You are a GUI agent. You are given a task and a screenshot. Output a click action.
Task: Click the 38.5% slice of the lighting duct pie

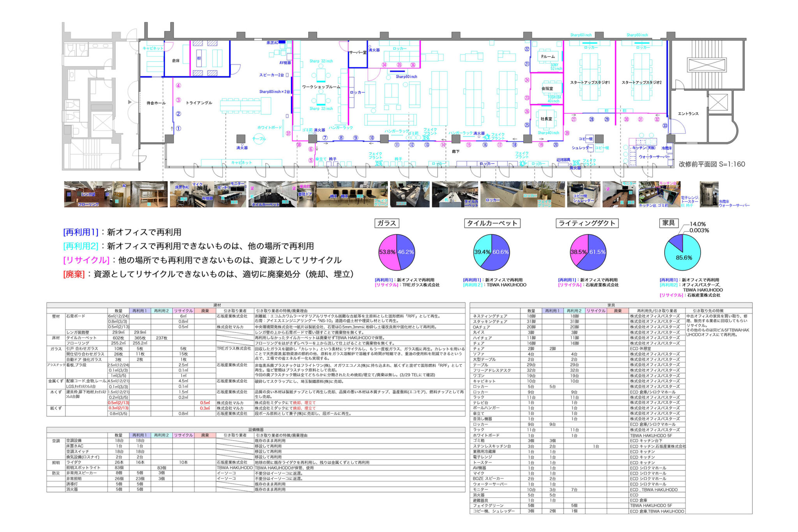point(579,252)
